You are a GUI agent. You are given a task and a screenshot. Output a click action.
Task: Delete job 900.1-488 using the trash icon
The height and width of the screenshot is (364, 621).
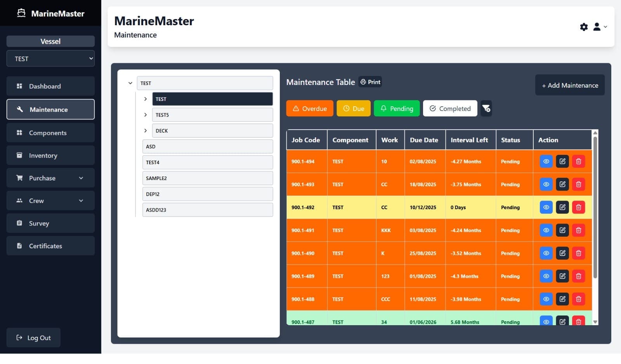pos(579,299)
